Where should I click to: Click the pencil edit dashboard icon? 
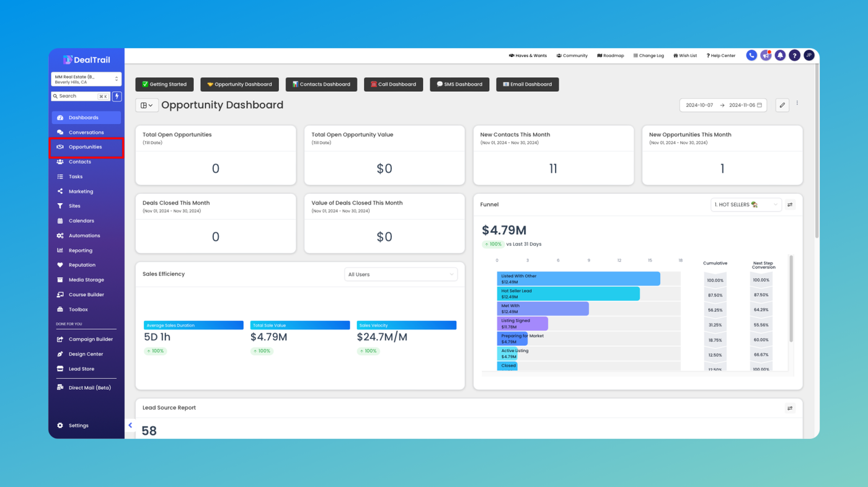[782, 105]
